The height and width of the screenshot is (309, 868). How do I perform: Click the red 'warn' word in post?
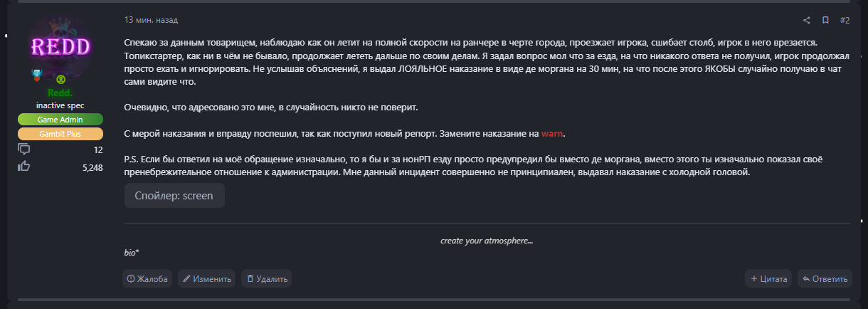(553, 133)
